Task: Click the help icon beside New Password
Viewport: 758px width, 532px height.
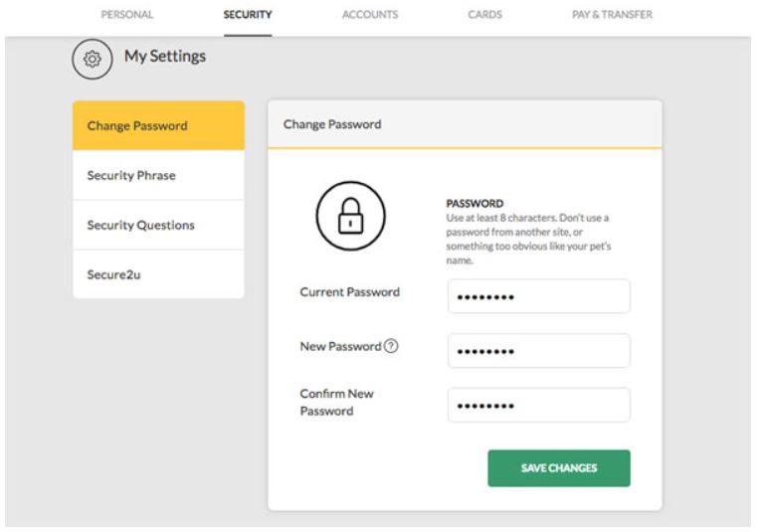Action: point(391,346)
